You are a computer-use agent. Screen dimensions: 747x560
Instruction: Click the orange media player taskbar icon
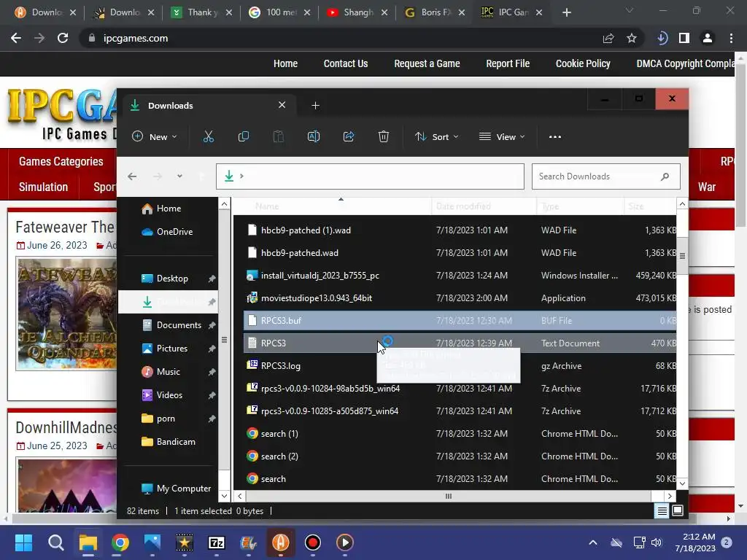tap(345, 542)
